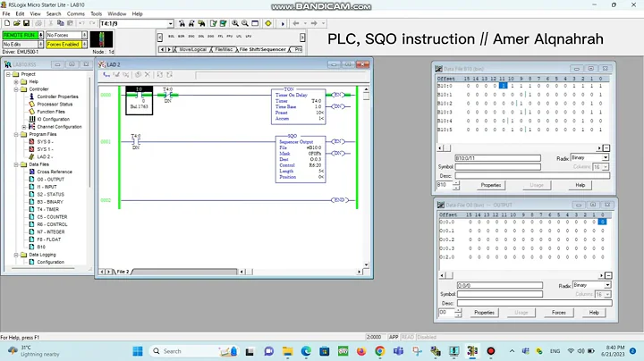
Task: Expand the Channel Configuration node
Action: tap(24, 127)
